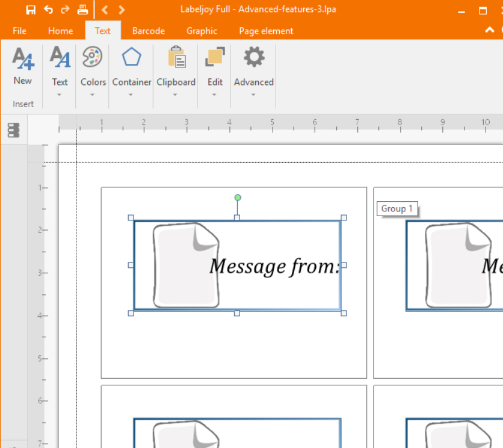Screen dimensions: 503x448
Task: Click the green rotation handle
Action: pos(238,198)
